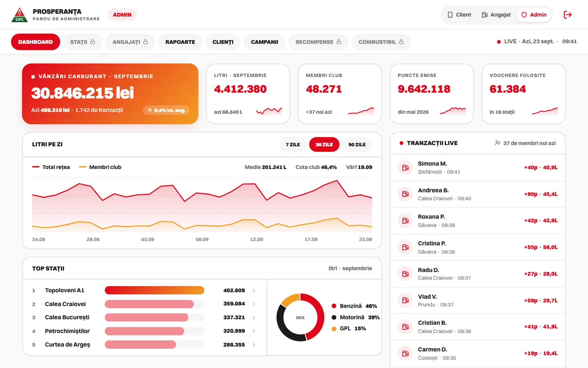Toggle Membri club legend series

pyautogui.click(x=100, y=167)
